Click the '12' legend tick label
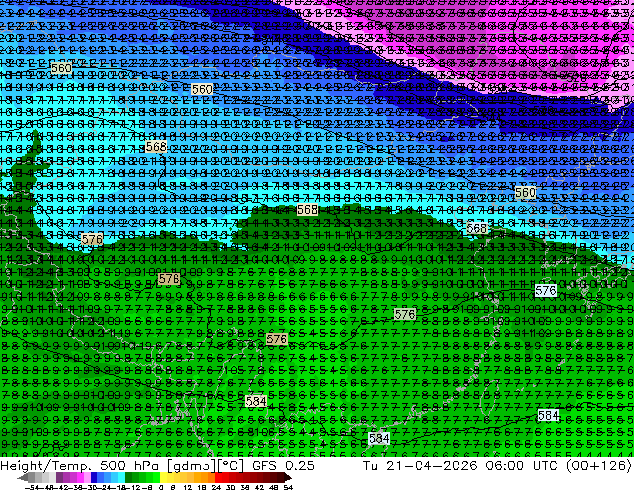The height and width of the screenshot is (490, 634). click(188, 488)
